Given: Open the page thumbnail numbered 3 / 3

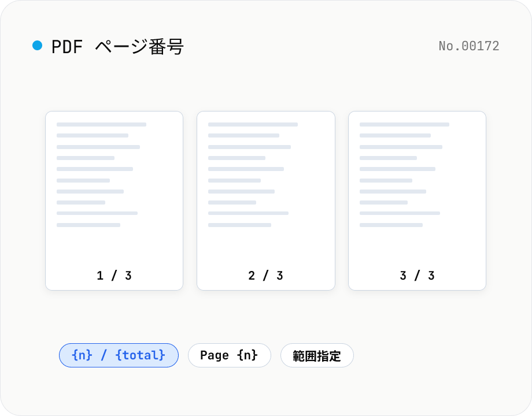Looking at the screenshot, I should (418, 200).
